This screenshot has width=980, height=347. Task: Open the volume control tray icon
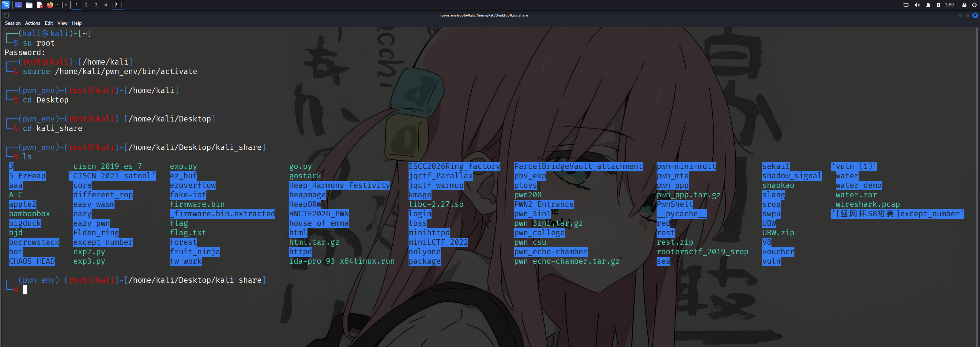pos(917,5)
